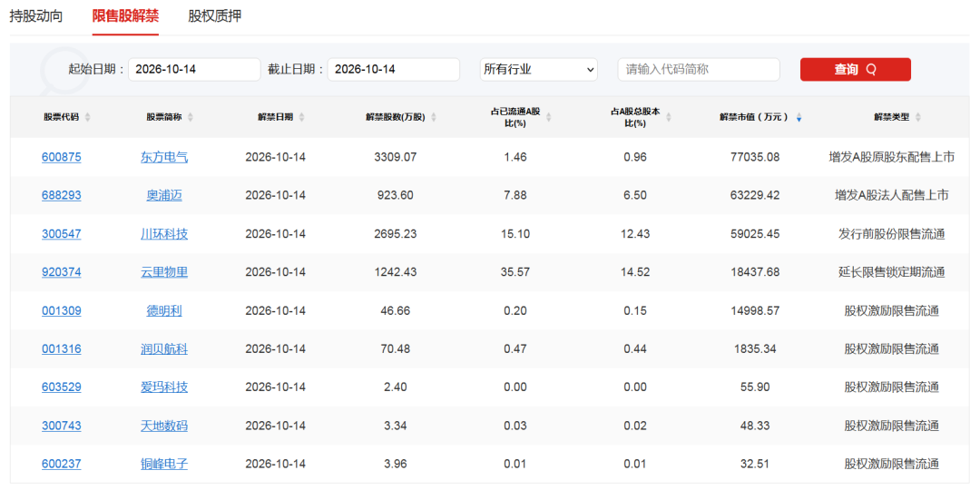This screenshot has height=490, width=980.
Task: Sort by 占已流通A股比 column arrows
Action: click(x=549, y=117)
